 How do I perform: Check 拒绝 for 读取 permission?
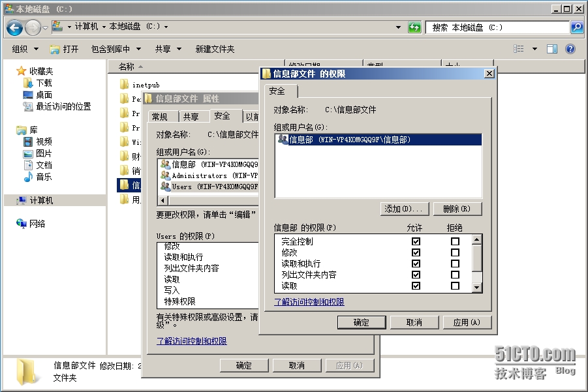click(456, 285)
